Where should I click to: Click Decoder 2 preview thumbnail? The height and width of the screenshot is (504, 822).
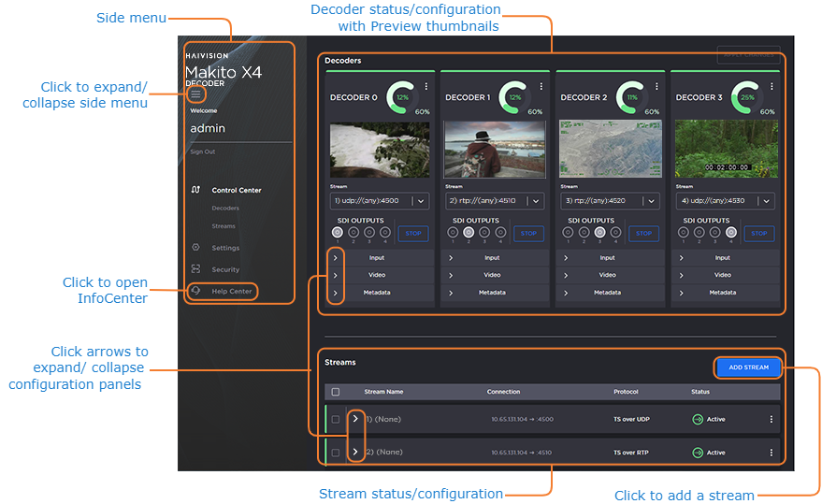609,149
